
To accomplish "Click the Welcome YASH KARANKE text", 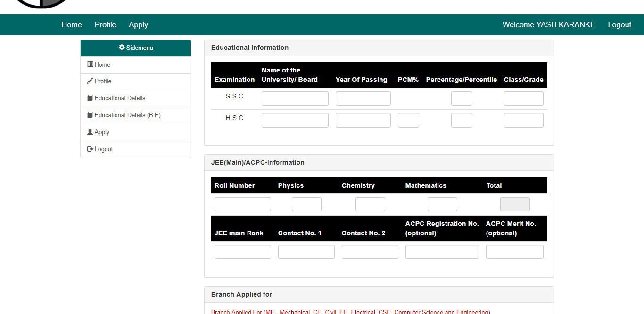I will (548, 24).
